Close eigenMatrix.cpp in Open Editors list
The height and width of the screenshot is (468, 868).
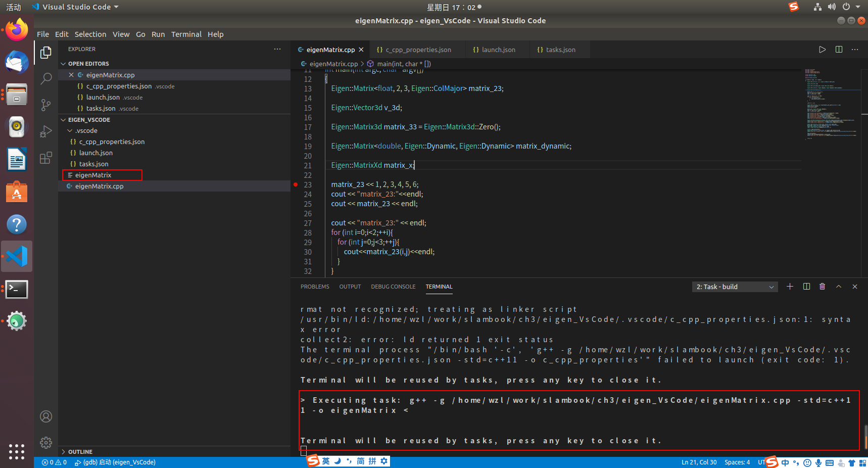(x=71, y=75)
